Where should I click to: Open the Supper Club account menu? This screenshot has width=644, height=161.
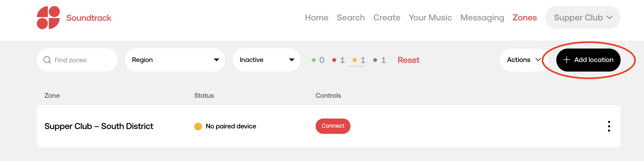[583, 18]
